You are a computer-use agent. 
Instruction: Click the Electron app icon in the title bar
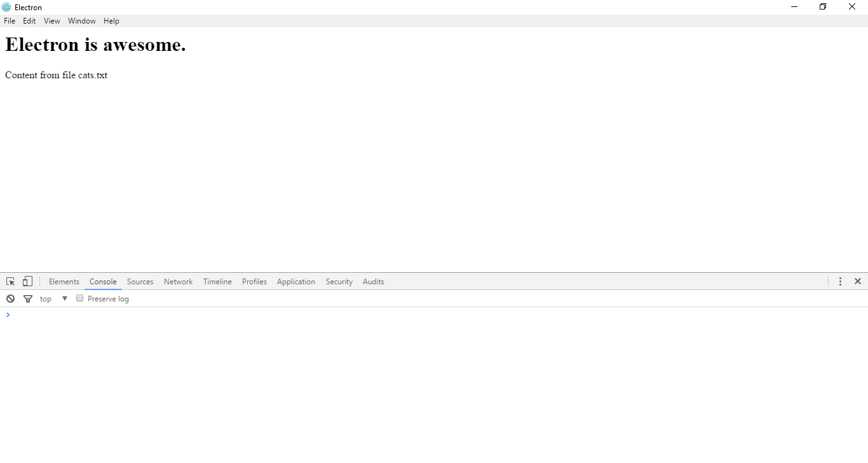(6, 7)
